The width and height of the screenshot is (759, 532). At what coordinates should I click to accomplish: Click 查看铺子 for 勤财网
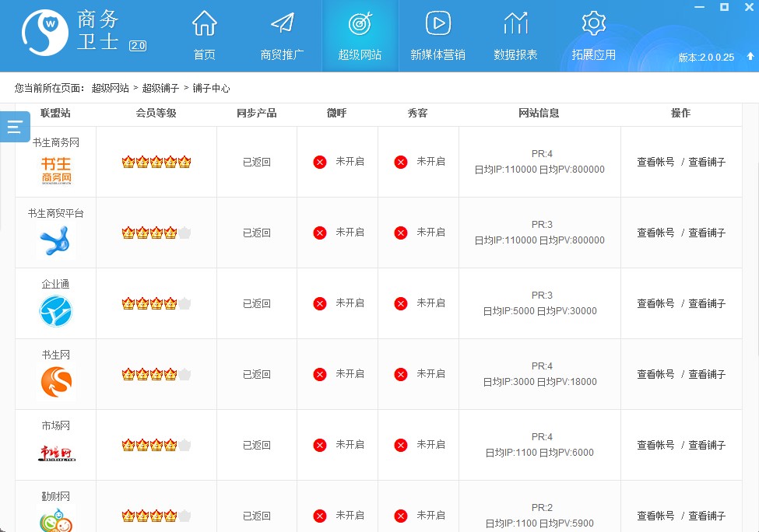[707, 516]
